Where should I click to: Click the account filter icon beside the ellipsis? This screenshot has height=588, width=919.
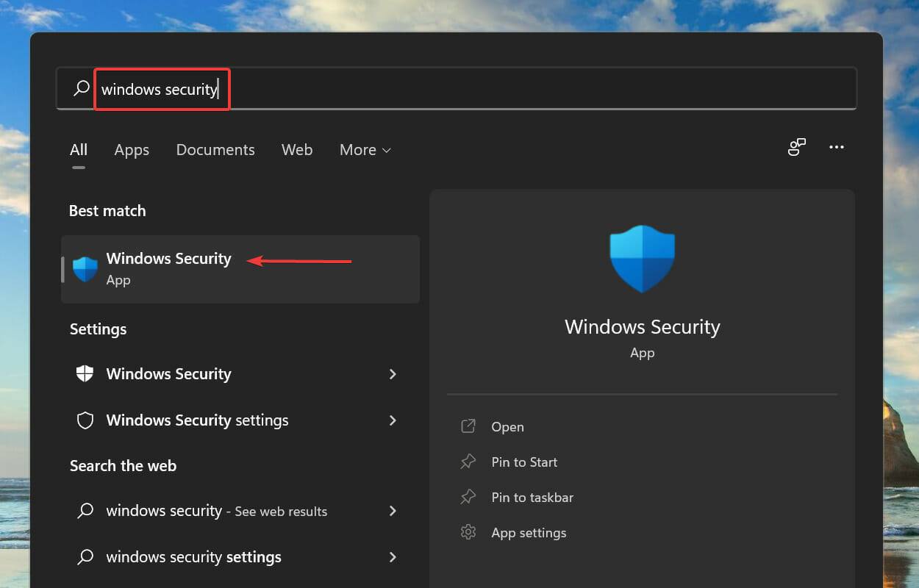(x=797, y=148)
